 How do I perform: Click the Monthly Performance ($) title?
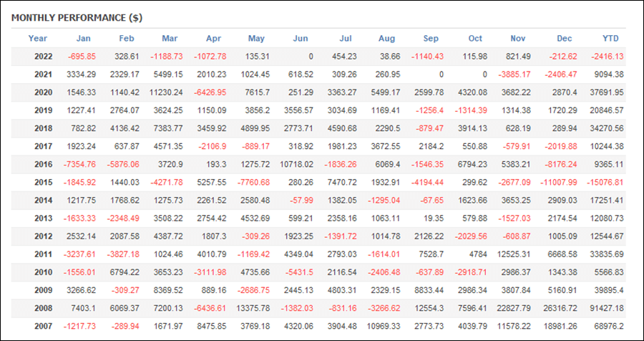coord(77,18)
